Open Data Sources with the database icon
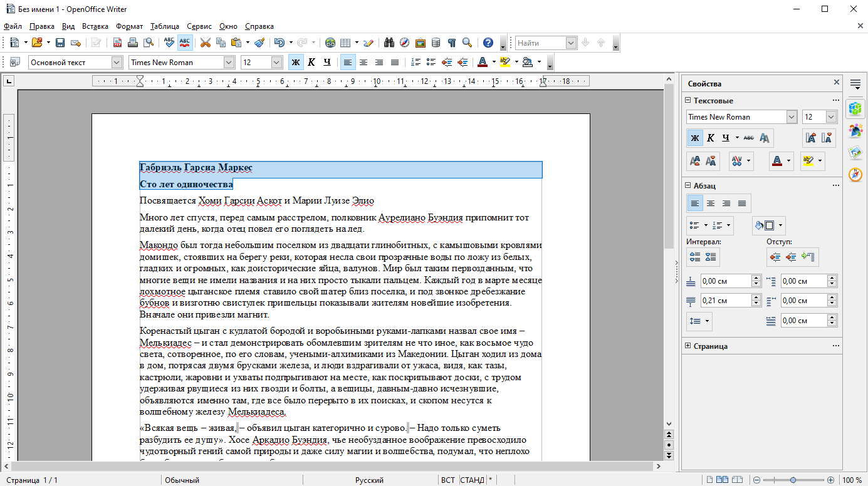The image size is (868, 486). [x=436, y=43]
